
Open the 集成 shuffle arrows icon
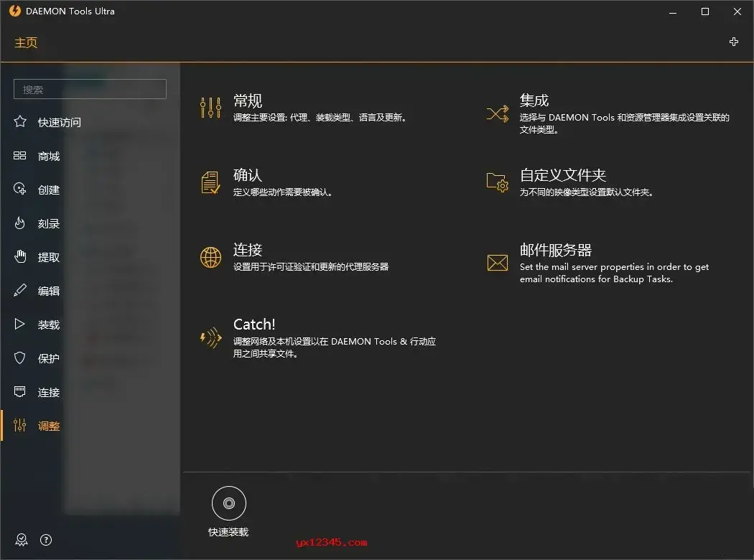(x=497, y=113)
